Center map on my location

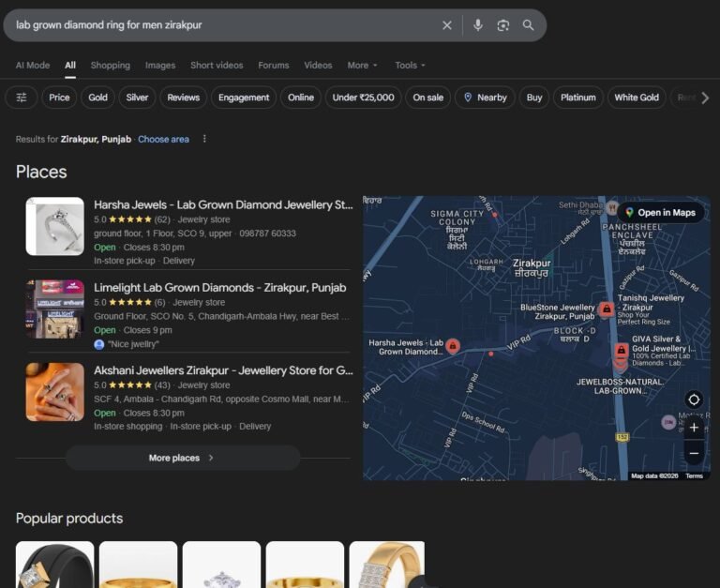694,400
